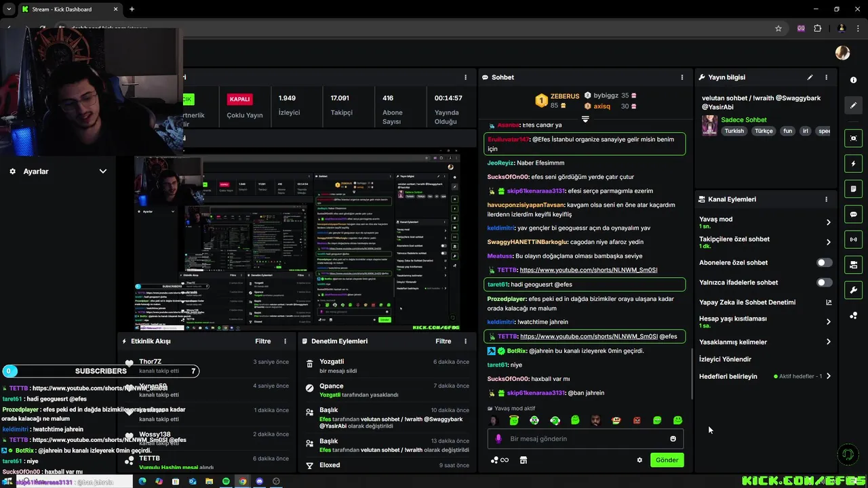Open Denetim Eylemleri Filtre dropdown
The height and width of the screenshot is (488, 868).
(x=443, y=341)
